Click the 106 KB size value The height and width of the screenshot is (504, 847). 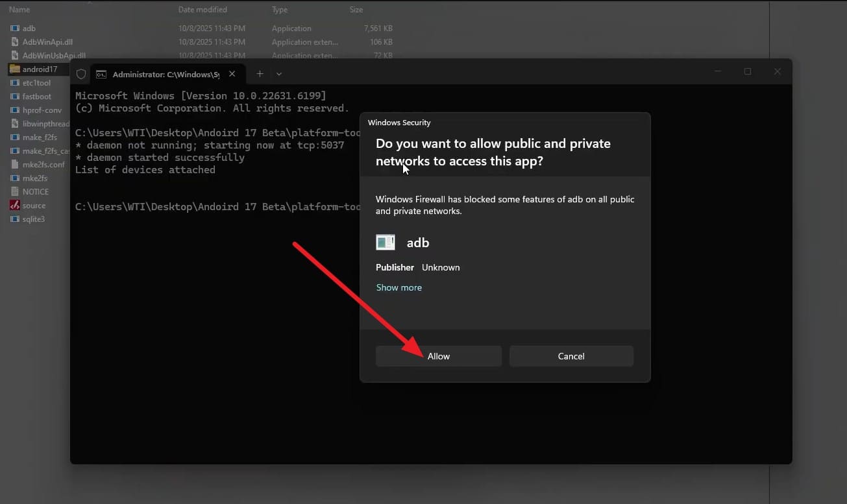[x=381, y=42]
